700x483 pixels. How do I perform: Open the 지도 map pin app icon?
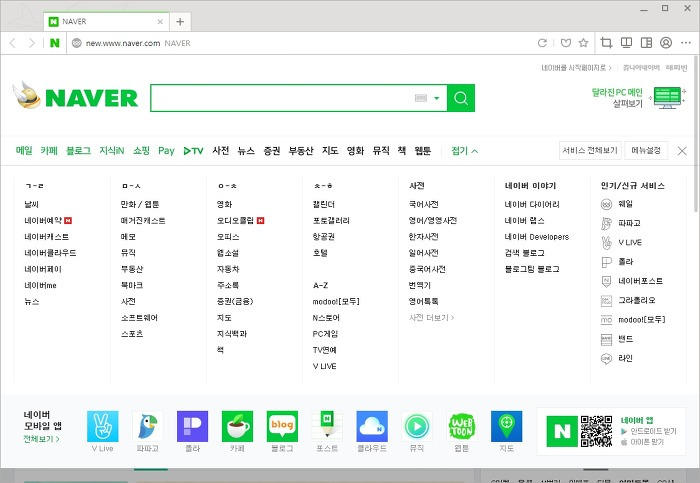pos(506,426)
